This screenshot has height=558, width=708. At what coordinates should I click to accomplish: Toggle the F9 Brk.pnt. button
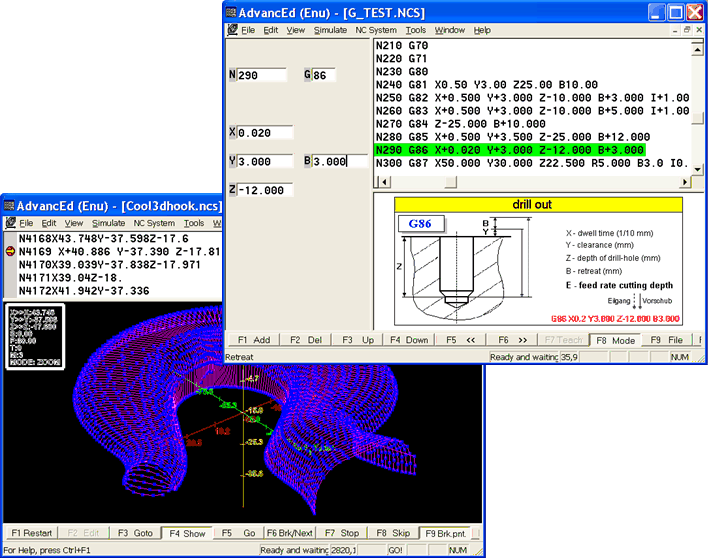pos(445,533)
